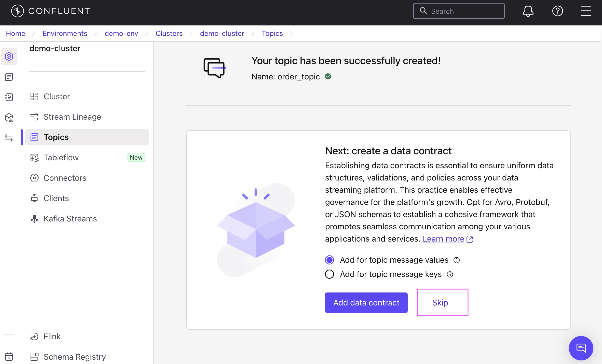Go to Home in the breadcrumb
This screenshot has width=602, height=364.
(16, 33)
